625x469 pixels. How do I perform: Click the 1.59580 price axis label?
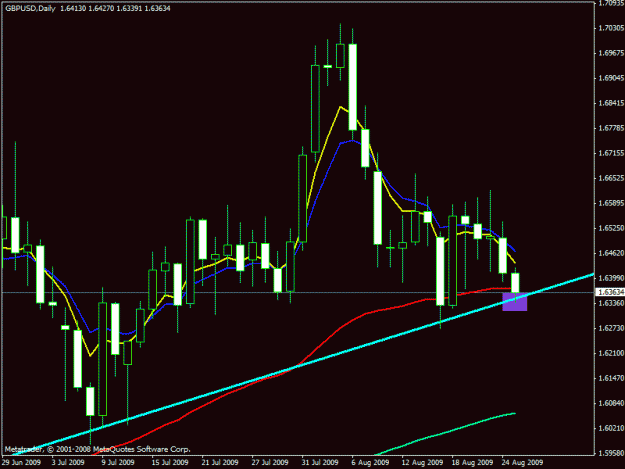click(x=611, y=453)
